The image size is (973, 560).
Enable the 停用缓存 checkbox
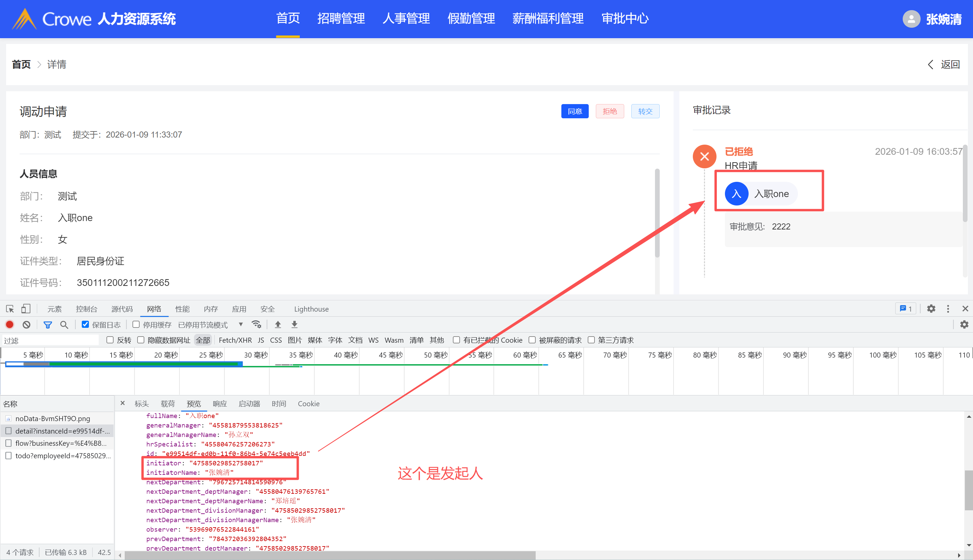point(136,324)
